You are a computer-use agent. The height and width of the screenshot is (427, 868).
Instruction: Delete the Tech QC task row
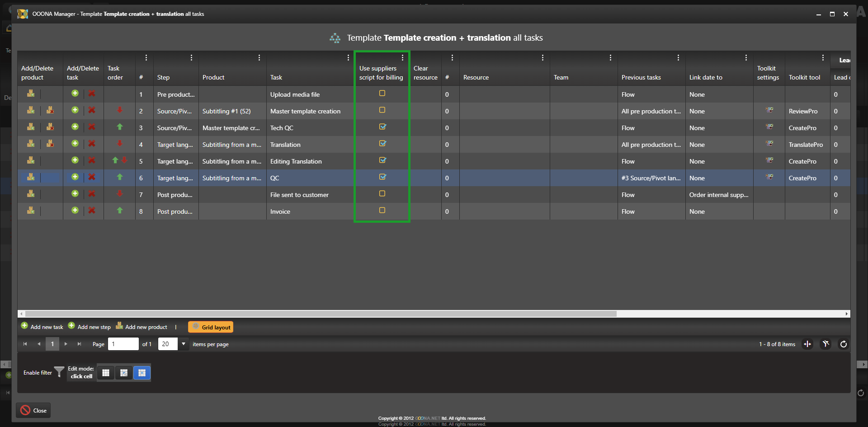click(x=92, y=127)
